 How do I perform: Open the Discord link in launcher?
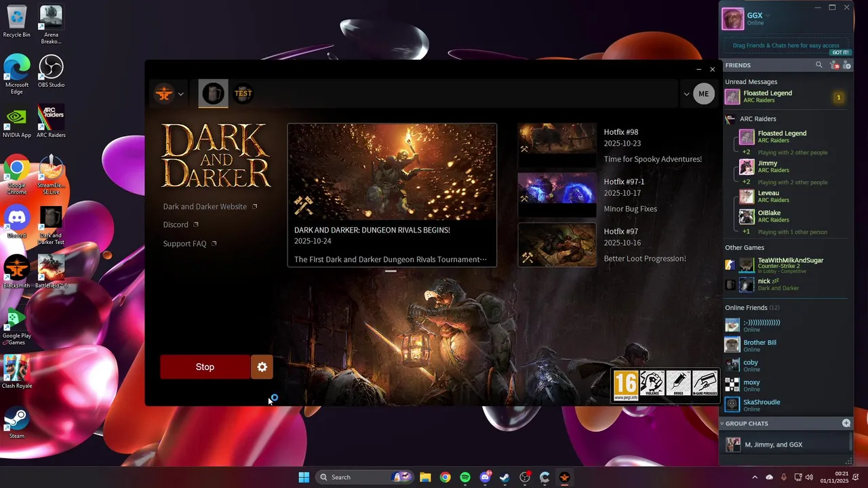(x=181, y=225)
